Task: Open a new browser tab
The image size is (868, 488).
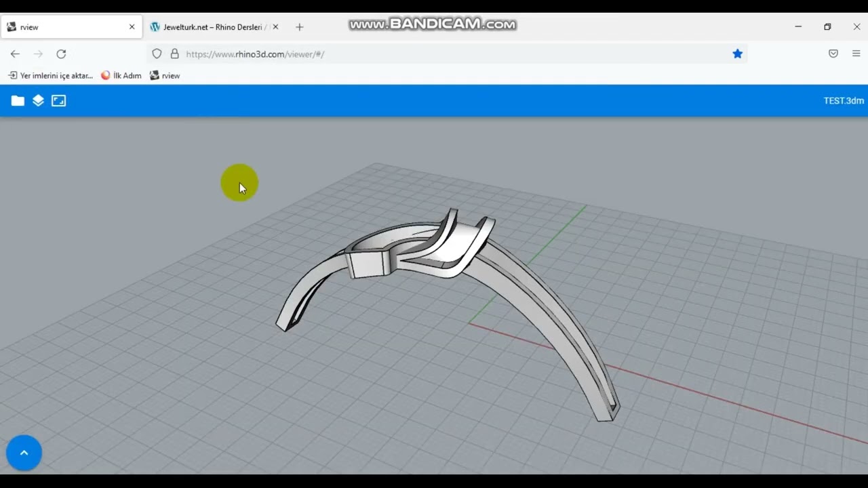Action: [x=300, y=27]
